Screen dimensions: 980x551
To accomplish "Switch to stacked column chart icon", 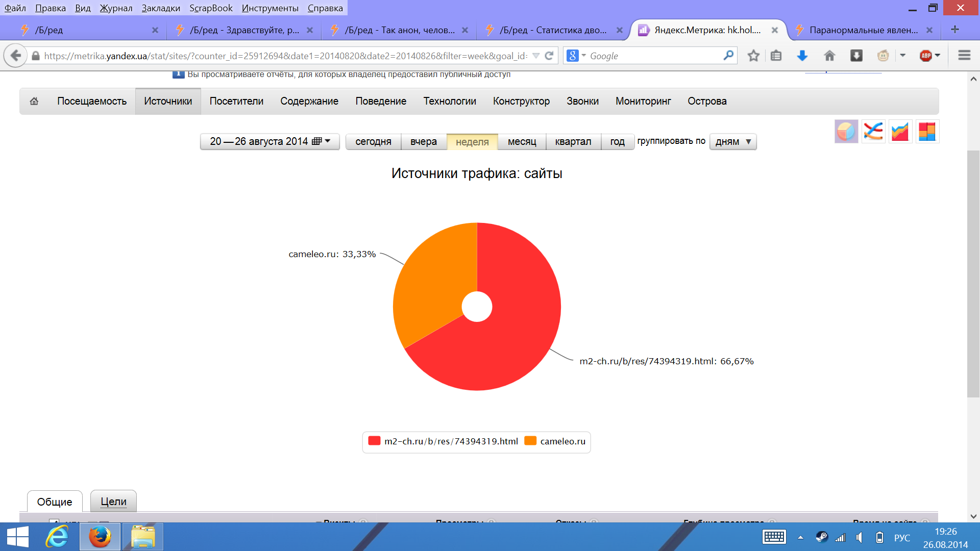I will [x=926, y=132].
